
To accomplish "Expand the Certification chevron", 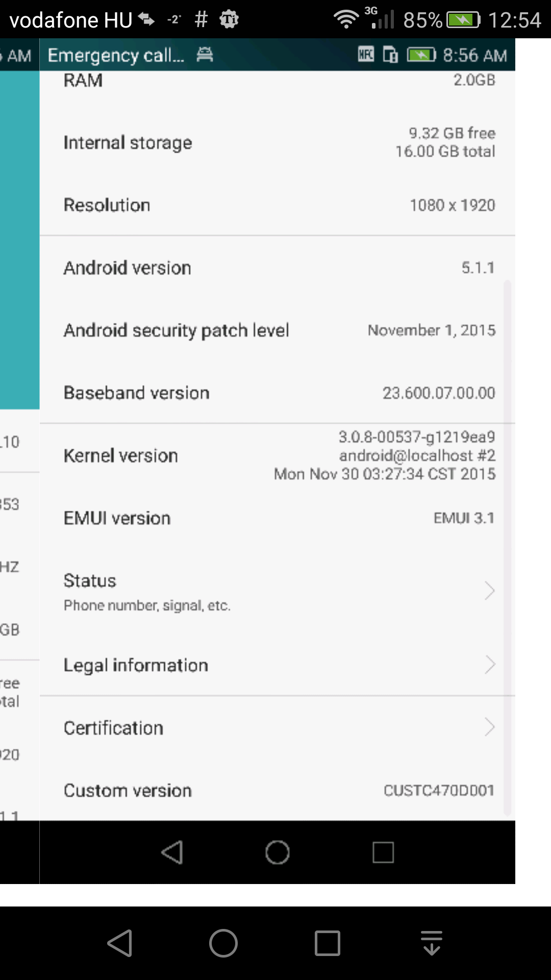I will point(489,727).
